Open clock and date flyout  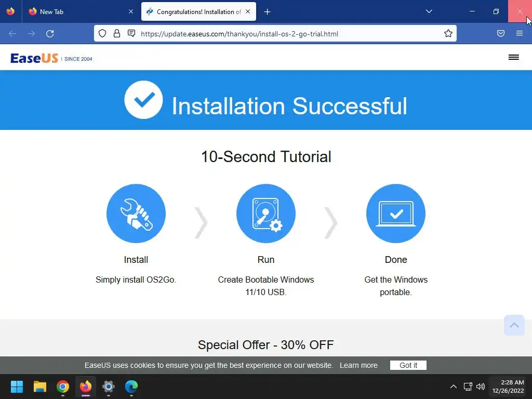(x=508, y=387)
